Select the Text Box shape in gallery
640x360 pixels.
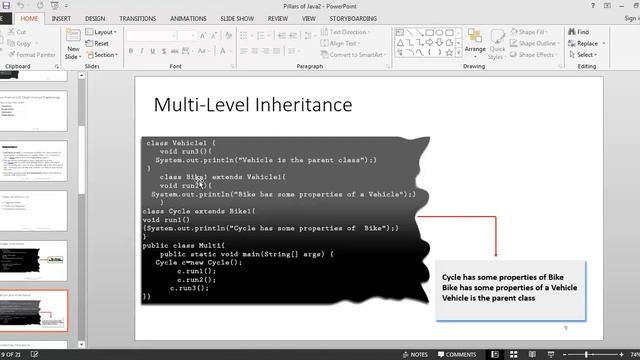400,32
